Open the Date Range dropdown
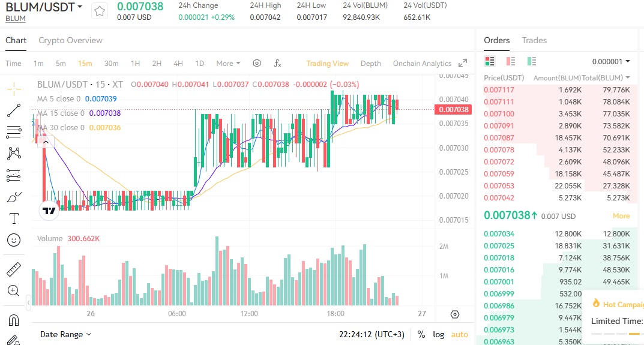This screenshot has width=644, height=345. [65, 334]
